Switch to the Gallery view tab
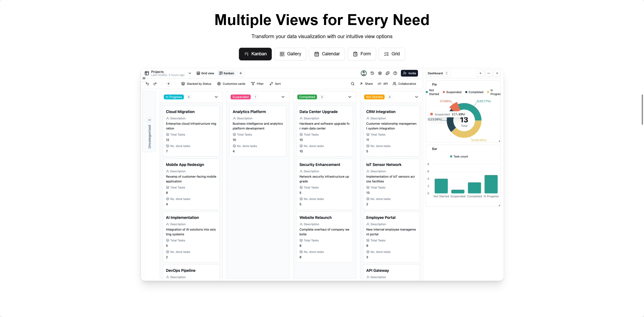Viewport: 644px width, 317px height. [290, 54]
